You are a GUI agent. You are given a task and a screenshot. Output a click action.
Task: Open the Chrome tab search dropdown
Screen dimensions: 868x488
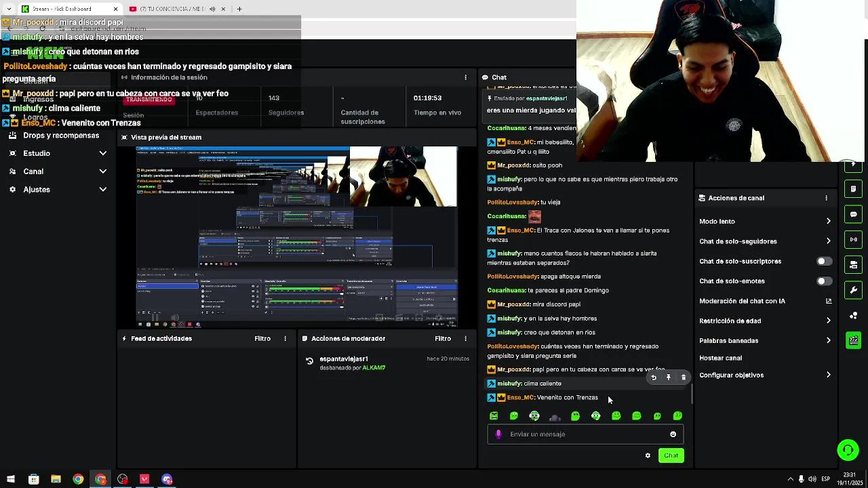(x=9, y=9)
